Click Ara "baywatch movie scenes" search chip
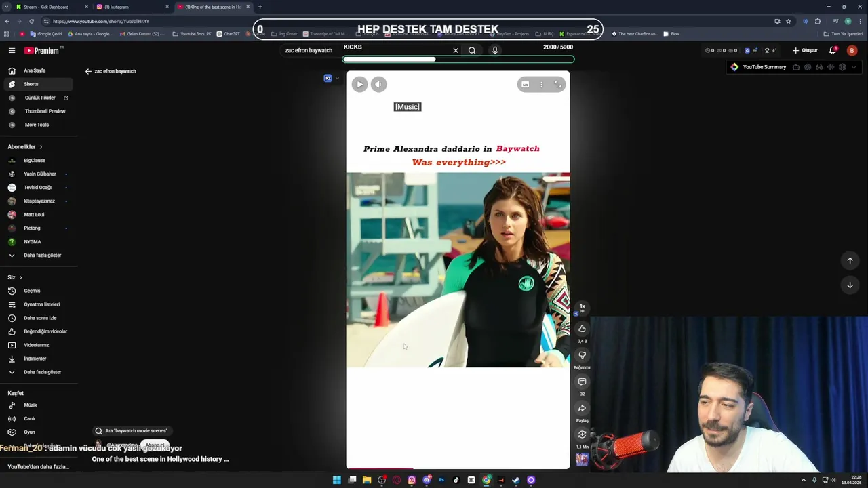Viewport: 868px width, 488px height. pyautogui.click(x=132, y=430)
